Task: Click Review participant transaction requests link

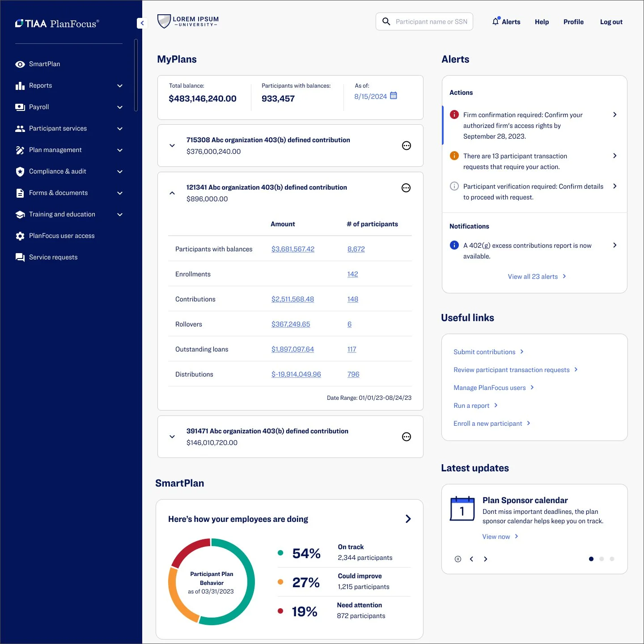Action: (x=515, y=370)
